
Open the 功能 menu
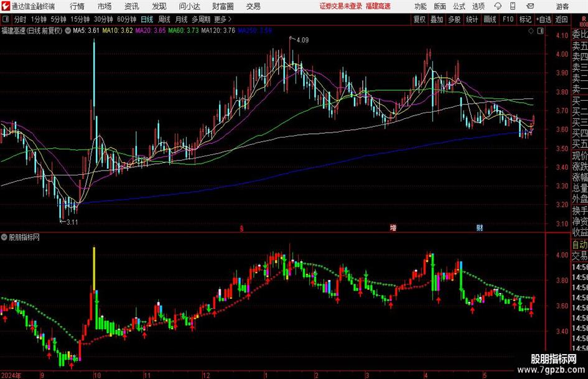[421, 6]
